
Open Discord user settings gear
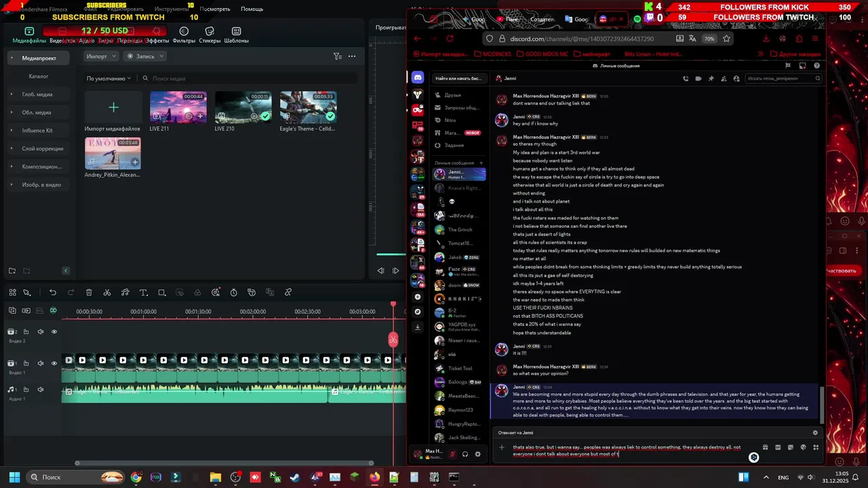coord(477,454)
